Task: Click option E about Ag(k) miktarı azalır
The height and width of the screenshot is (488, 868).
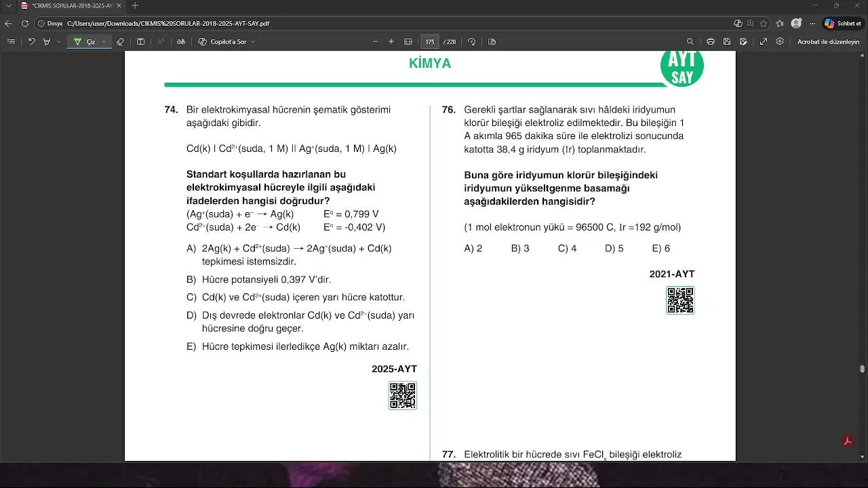Action: 298,346
